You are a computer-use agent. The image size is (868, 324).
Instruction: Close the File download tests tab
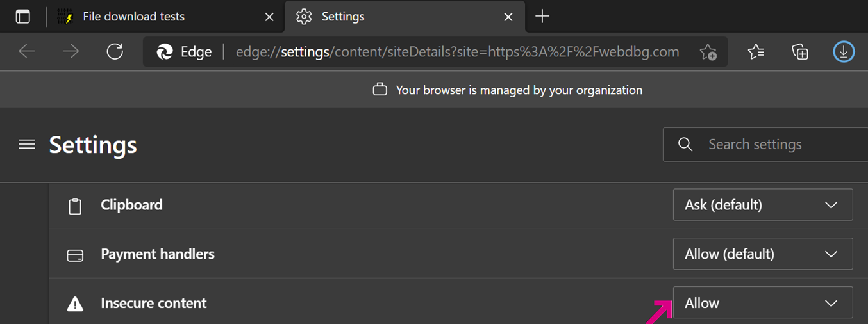coord(269,17)
